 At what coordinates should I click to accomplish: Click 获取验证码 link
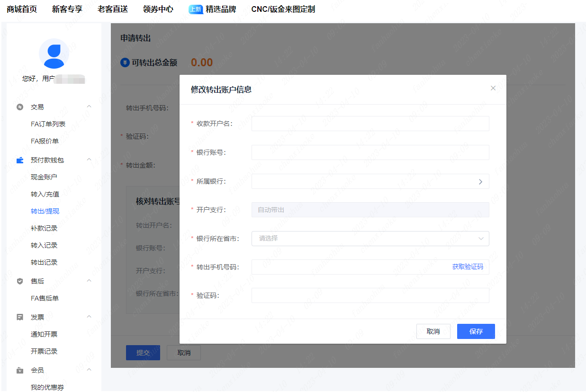tap(467, 267)
